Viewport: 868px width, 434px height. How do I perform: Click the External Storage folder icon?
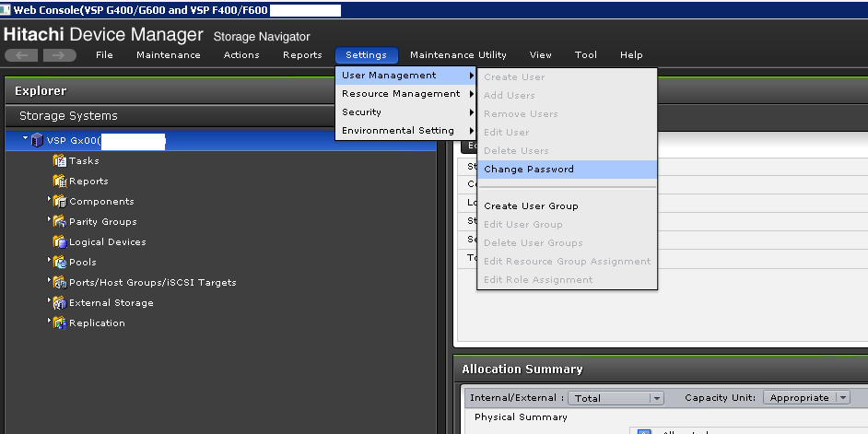point(59,303)
